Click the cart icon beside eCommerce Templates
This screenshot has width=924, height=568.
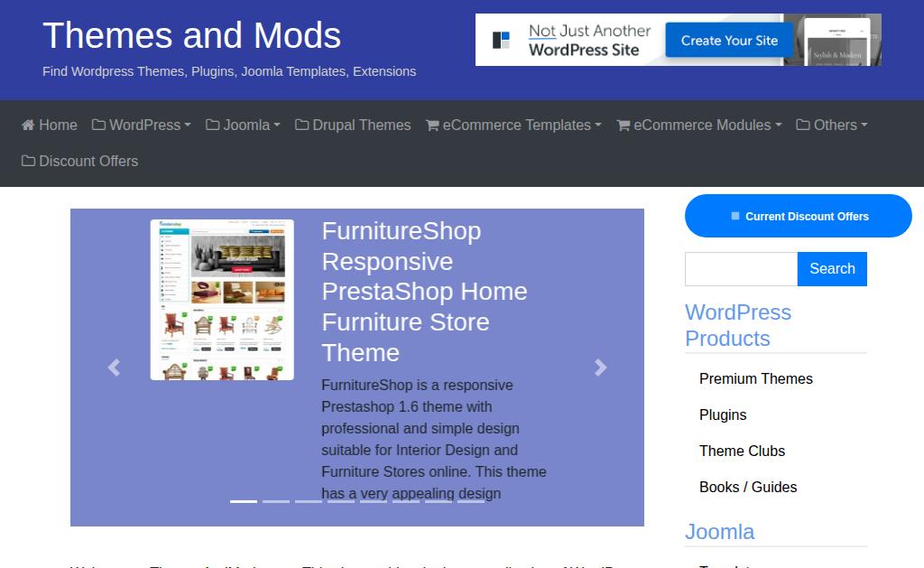click(x=432, y=125)
